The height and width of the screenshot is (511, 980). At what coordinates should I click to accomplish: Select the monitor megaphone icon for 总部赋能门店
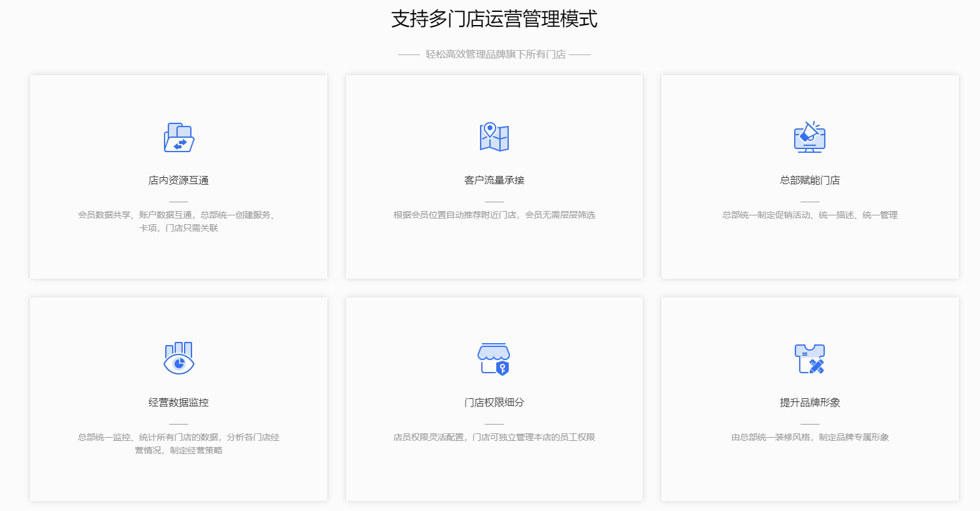click(810, 137)
